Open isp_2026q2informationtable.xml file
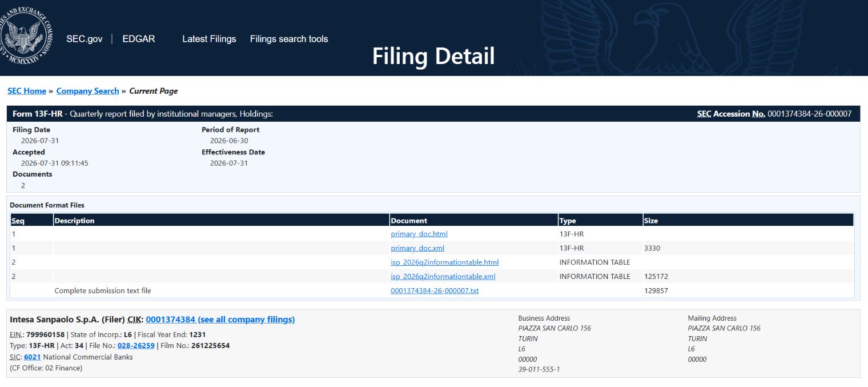 point(443,277)
